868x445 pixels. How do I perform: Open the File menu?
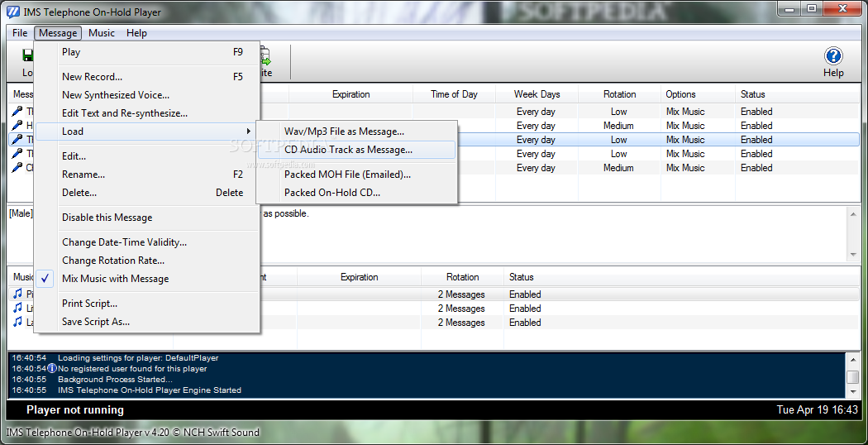pos(20,33)
